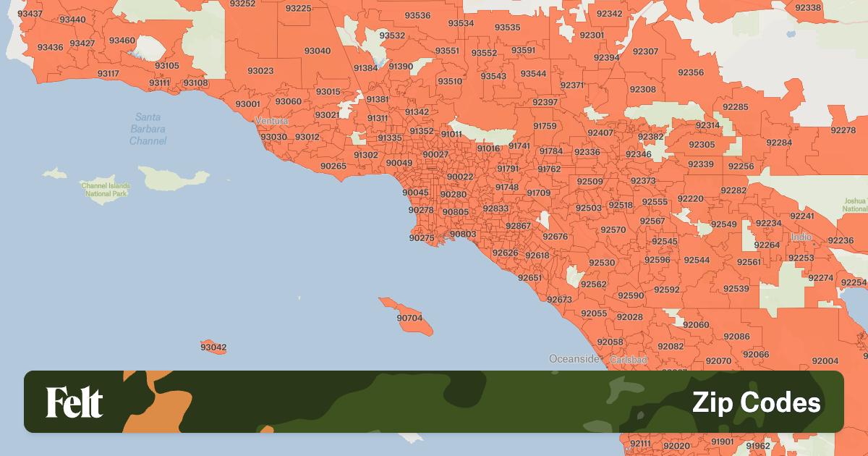868x456 pixels.
Task: Select zip code region 92004
Action: (x=825, y=360)
